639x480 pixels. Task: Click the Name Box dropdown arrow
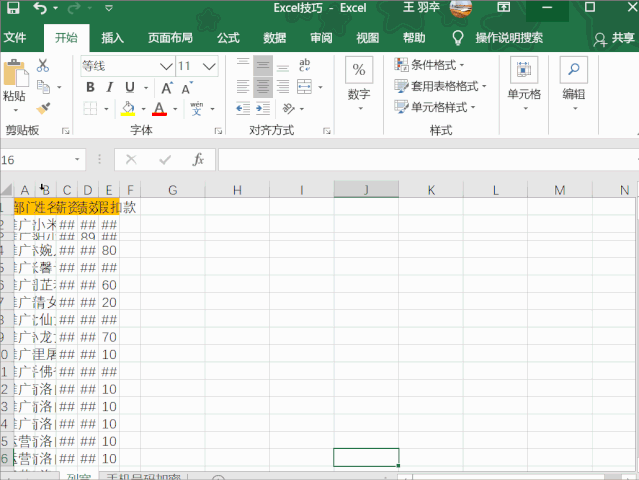77,159
